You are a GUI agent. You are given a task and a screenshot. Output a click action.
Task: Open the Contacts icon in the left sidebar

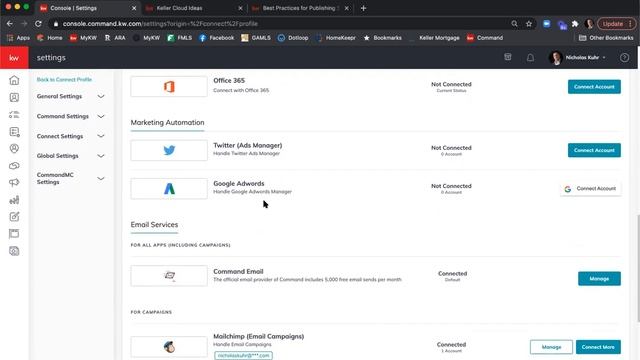coord(14,97)
